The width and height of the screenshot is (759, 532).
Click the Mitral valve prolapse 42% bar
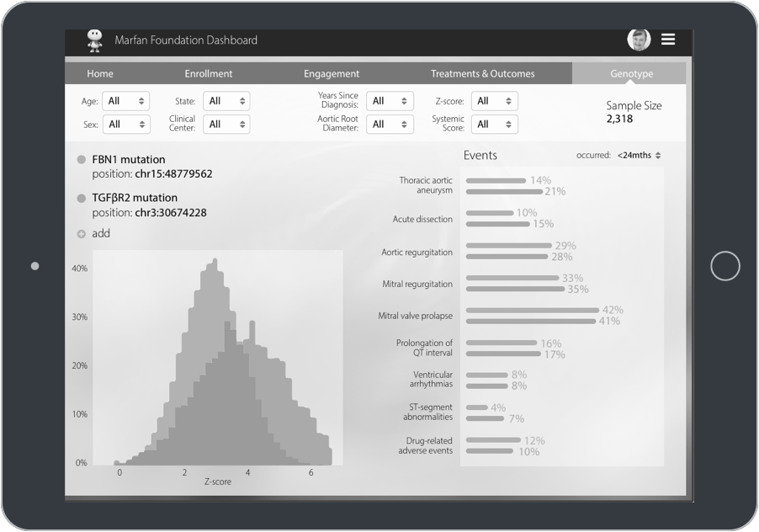pos(532,311)
